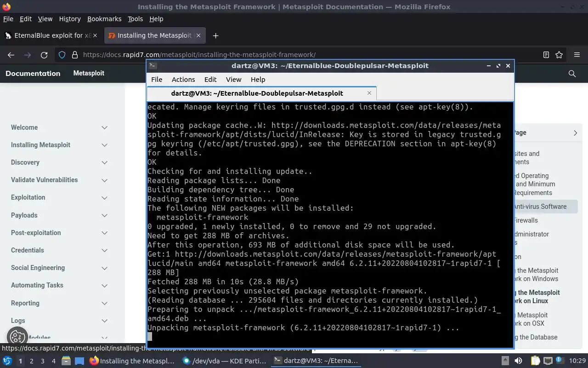Click the panel clock showing 10:29

577,361
